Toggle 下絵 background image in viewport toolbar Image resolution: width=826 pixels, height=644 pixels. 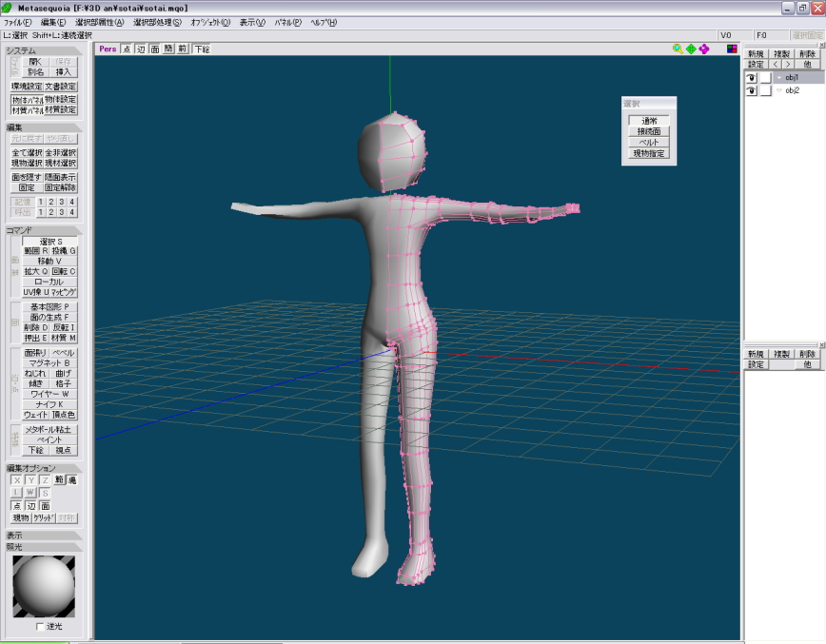(202, 49)
